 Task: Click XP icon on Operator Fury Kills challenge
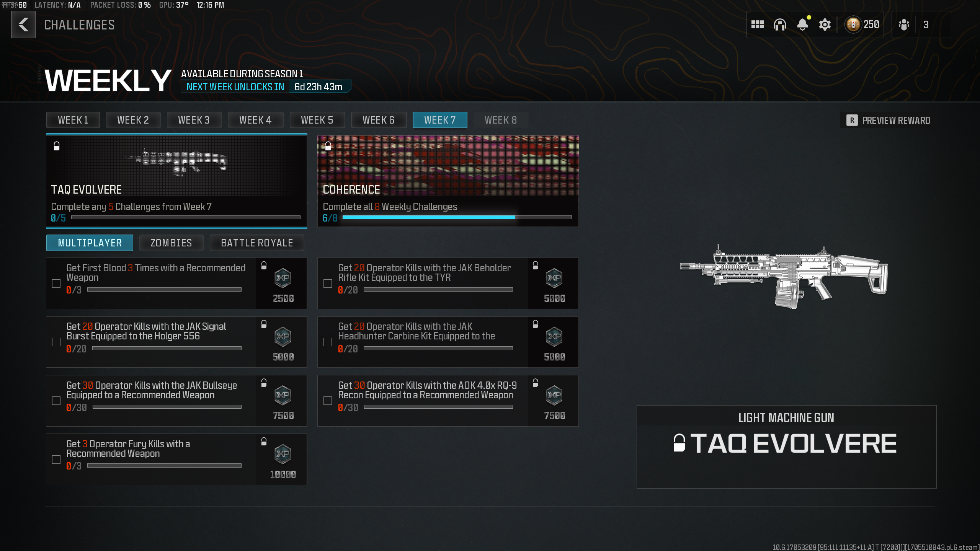pos(283,454)
